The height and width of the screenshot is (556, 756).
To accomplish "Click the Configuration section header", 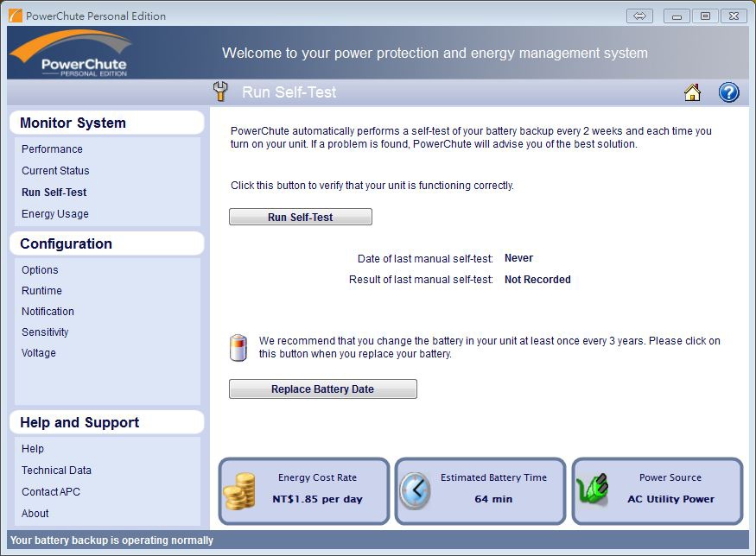I will click(x=106, y=243).
